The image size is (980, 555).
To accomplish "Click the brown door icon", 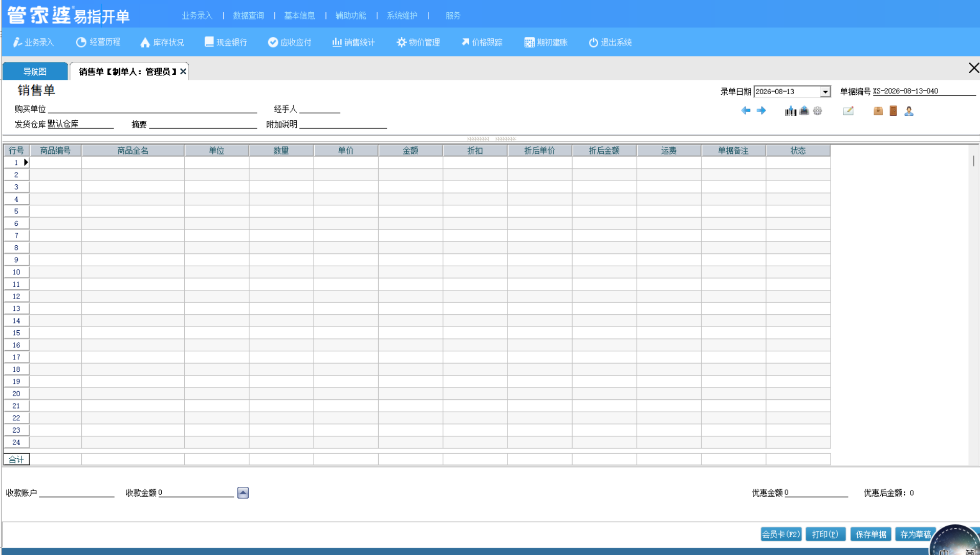I will (x=893, y=111).
